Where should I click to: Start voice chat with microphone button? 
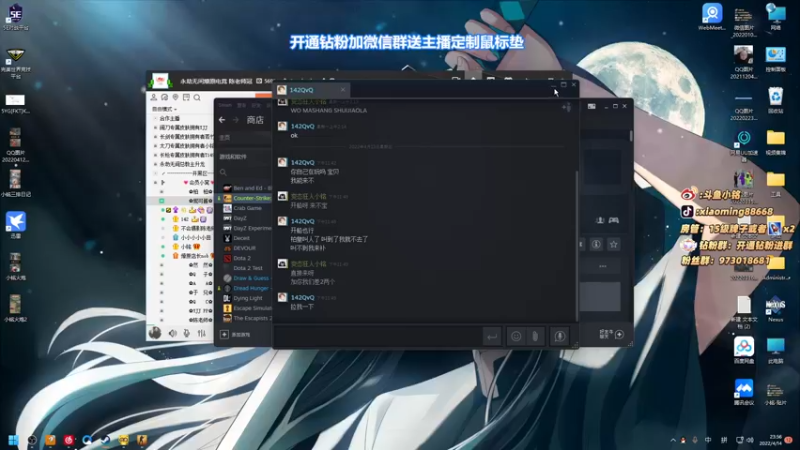[x=560, y=336]
